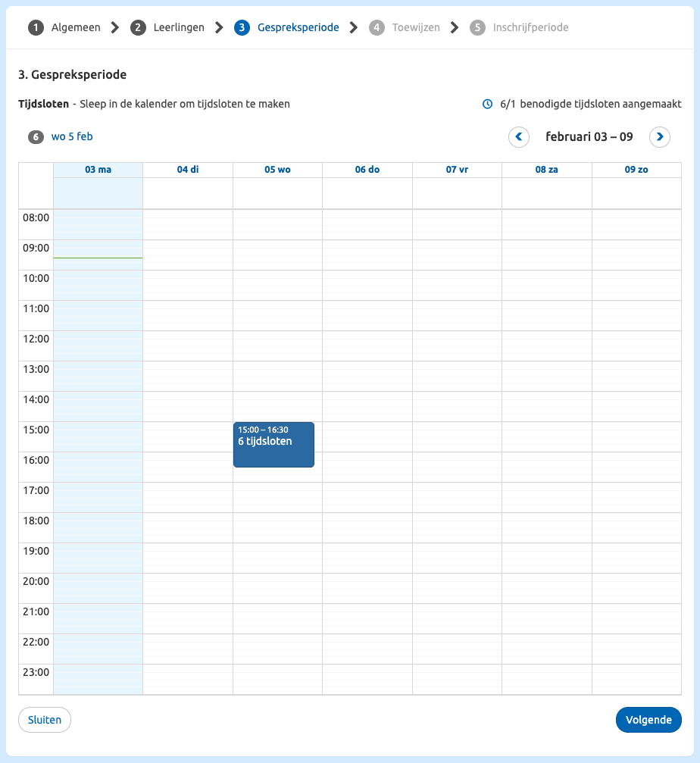700x763 pixels.
Task: Select the Inschrijfperiode step label
Action: pos(530,27)
